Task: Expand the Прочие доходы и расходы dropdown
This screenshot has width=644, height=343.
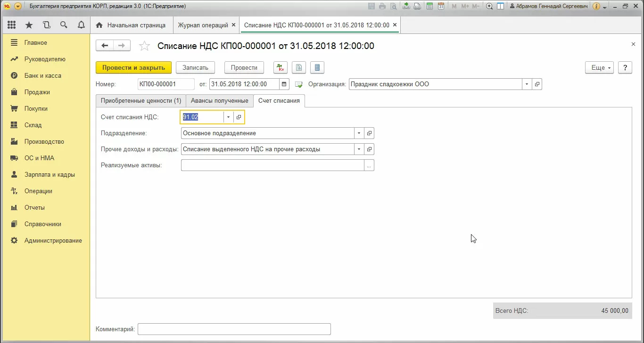Action: click(x=359, y=149)
